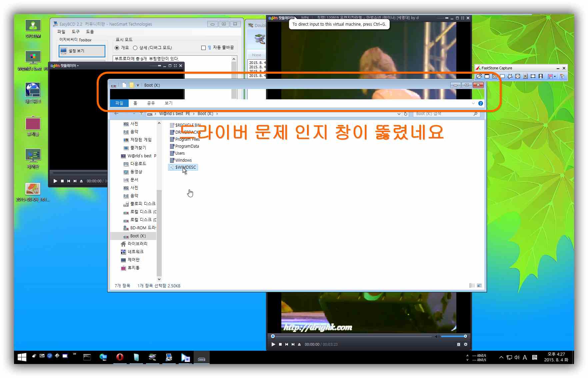Screen dimensions: 588x378
Task: Stop playback in large PotPlayer window
Action: 280,344
